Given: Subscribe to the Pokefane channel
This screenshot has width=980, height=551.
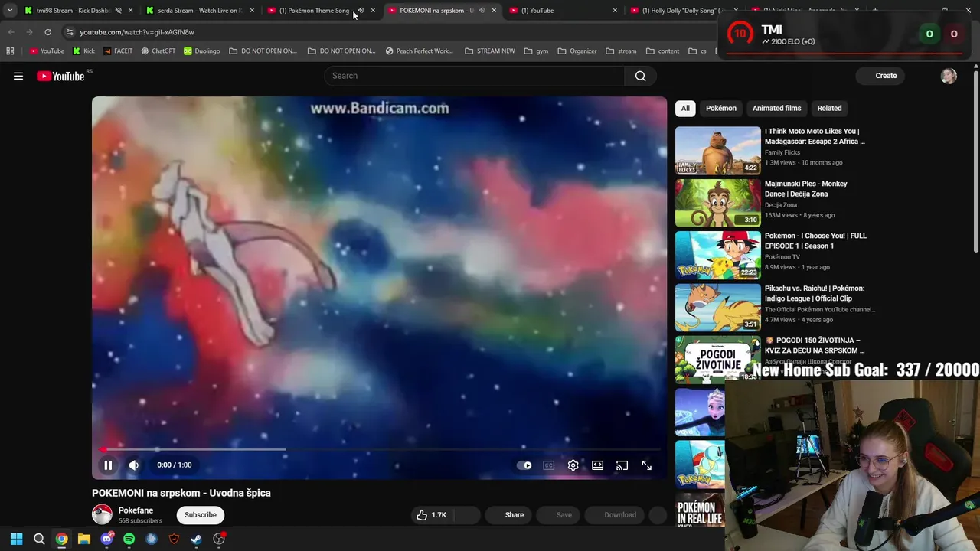Looking at the screenshot, I should tap(201, 515).
